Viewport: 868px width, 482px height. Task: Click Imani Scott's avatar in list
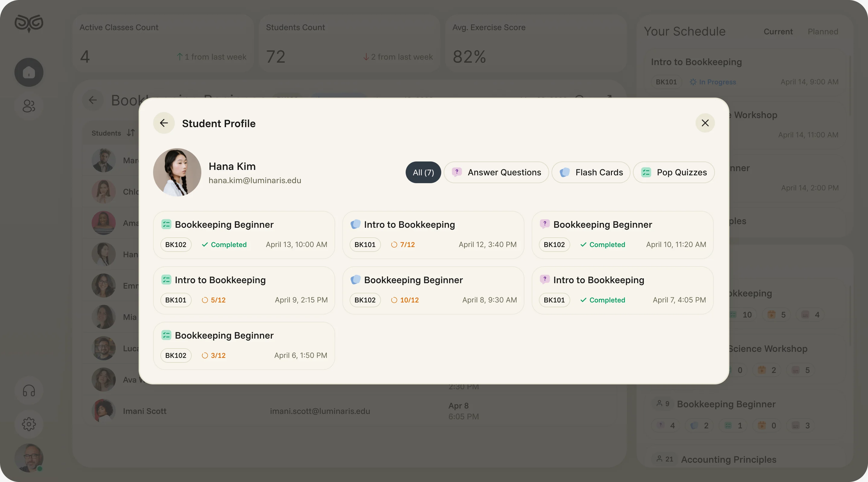click(x=103, y=411)
